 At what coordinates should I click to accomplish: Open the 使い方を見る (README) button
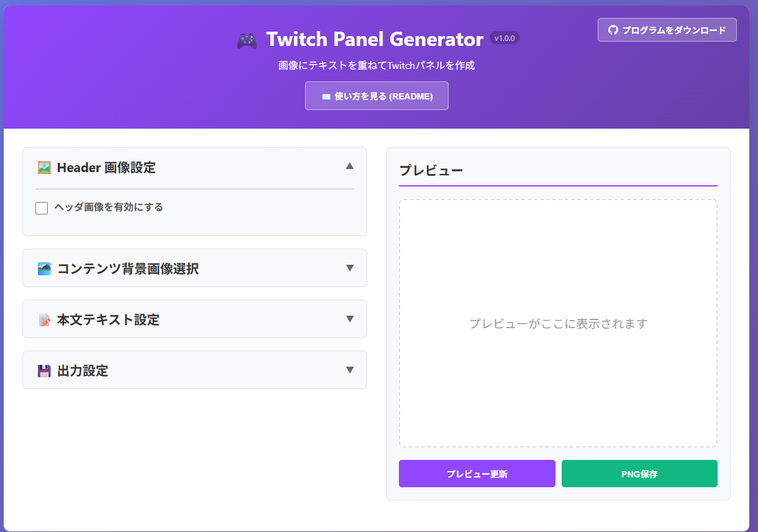[377, 96]
